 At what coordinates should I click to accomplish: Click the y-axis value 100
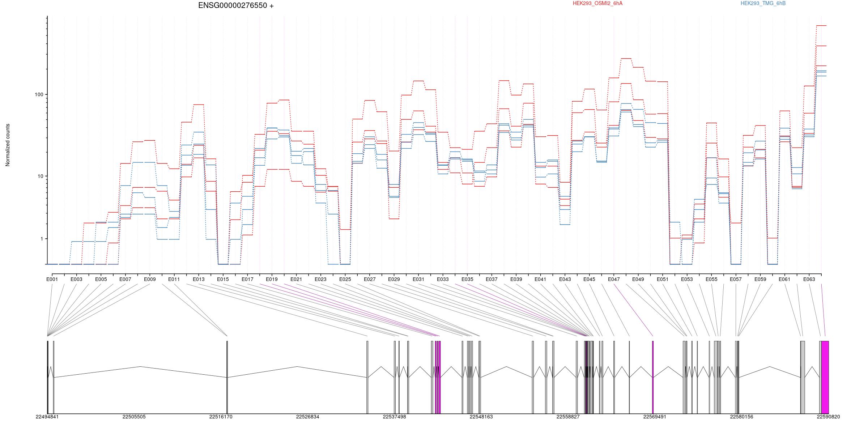39,94
